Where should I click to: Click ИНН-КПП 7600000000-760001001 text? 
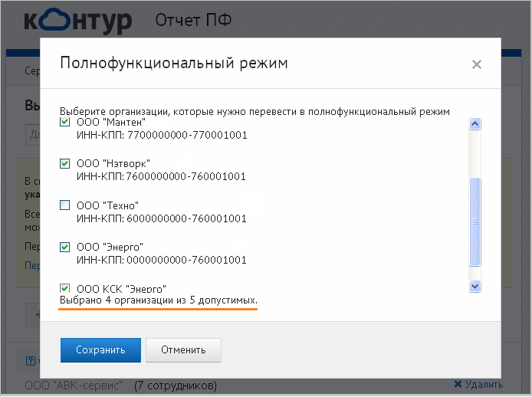(161, 176)
